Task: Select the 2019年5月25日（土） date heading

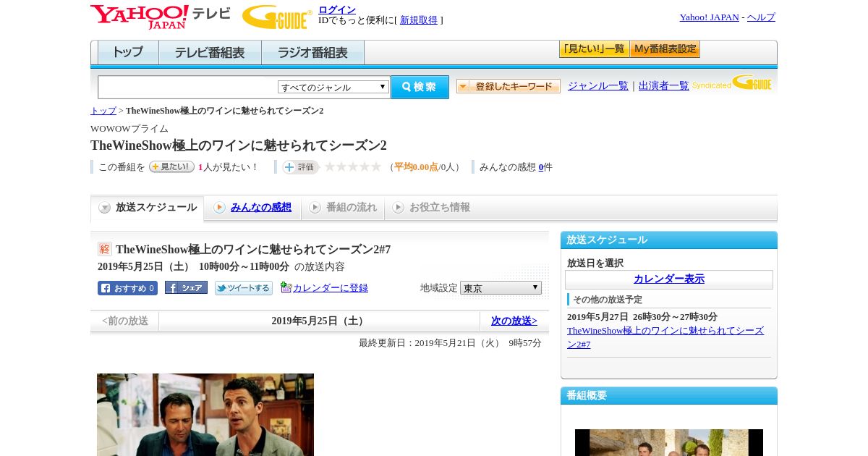Action: click(319, 321)
